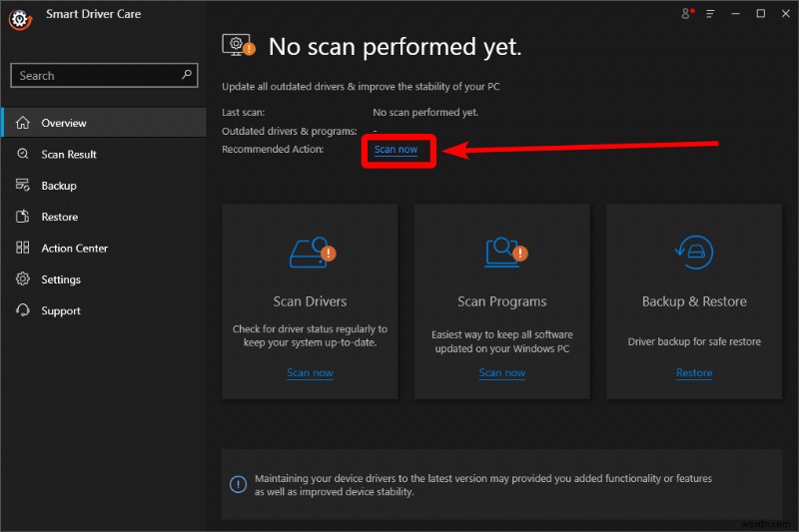Click the Backup & Restore card title
The image size is (799, 532).
point(694,301)
